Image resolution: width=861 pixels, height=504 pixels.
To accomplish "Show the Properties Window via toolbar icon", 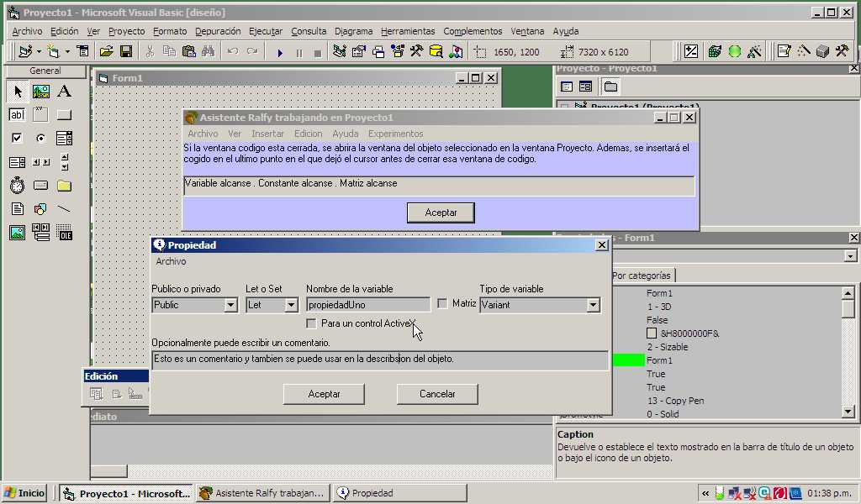I will [358, 51].
